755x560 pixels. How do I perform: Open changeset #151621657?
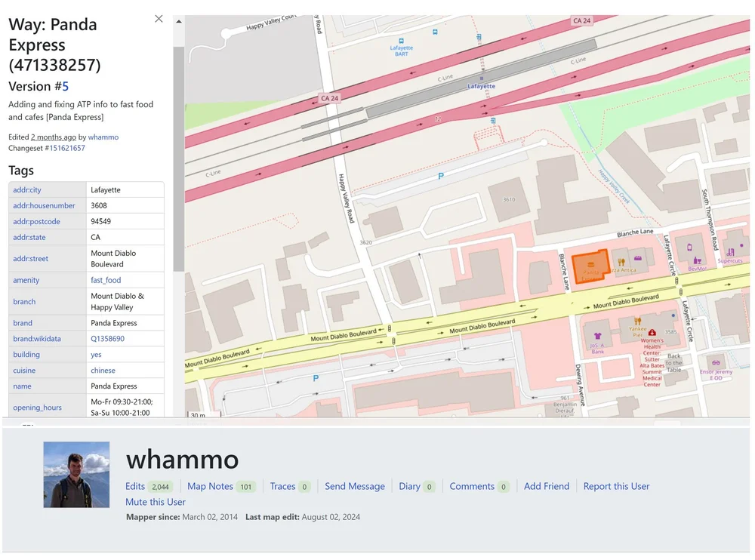[x=67, y=149]
